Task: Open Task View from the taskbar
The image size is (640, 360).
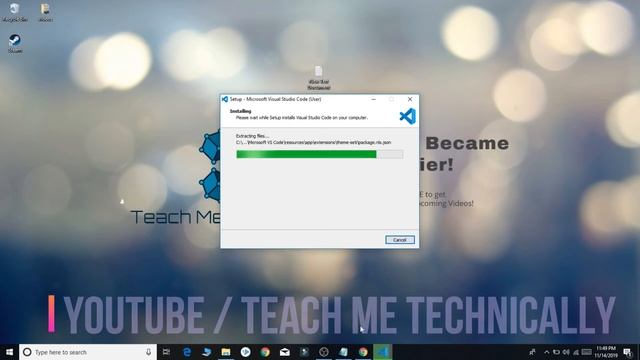Action: click(x=166, y=352)
